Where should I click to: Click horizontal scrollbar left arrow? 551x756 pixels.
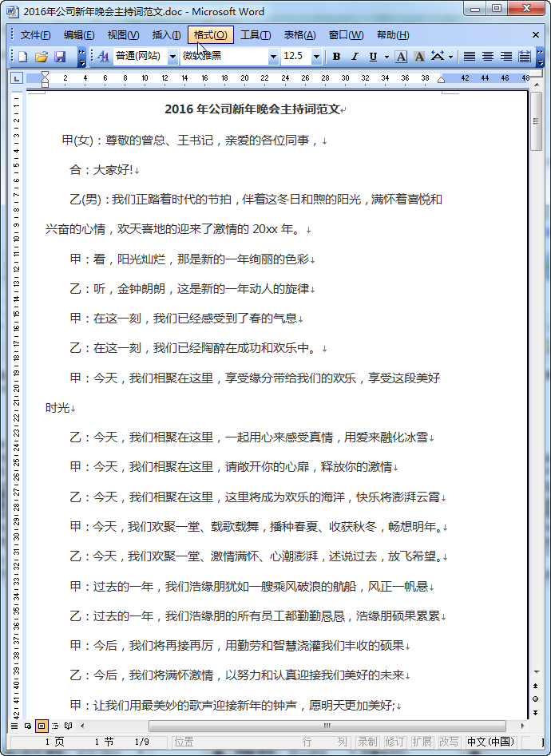82,726
